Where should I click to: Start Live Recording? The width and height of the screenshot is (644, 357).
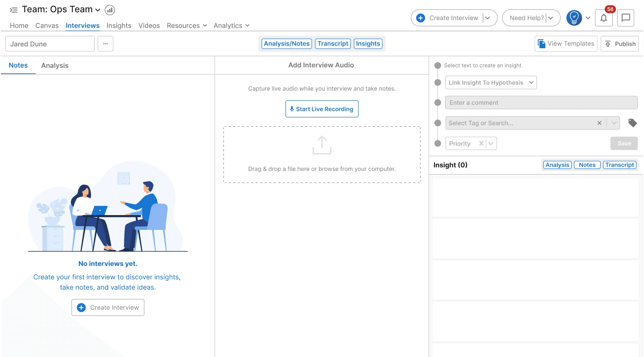[322, 109]
